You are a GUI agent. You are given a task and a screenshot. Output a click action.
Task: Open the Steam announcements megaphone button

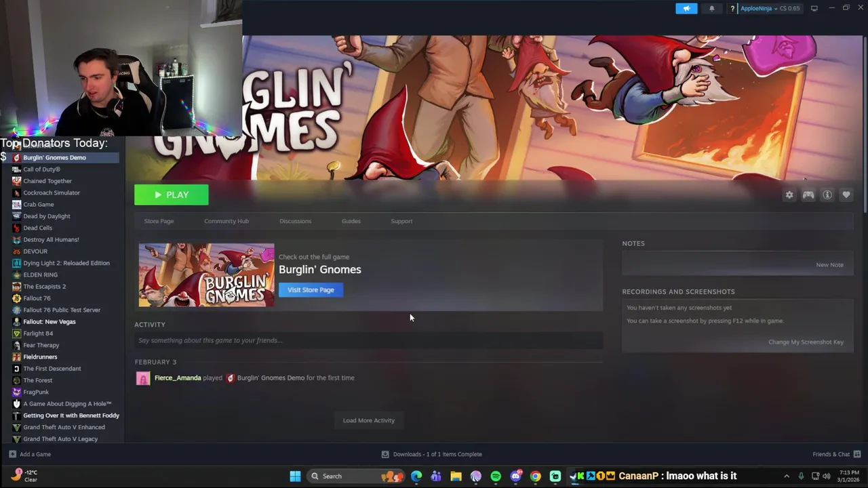coord(686,8)
